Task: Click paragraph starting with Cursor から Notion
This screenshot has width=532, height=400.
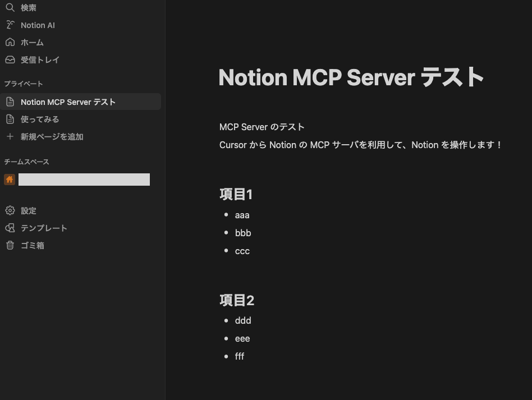Action: tap(360, 145)
